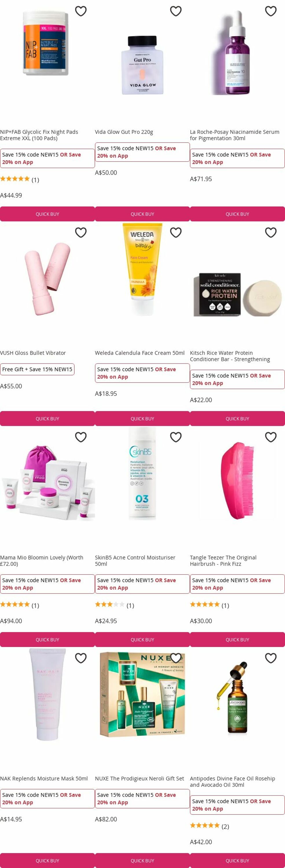285x868 pixels.
Task: Open Kitsch Rice Water Protein Conditioner Bar title
Action: [230, 356]
